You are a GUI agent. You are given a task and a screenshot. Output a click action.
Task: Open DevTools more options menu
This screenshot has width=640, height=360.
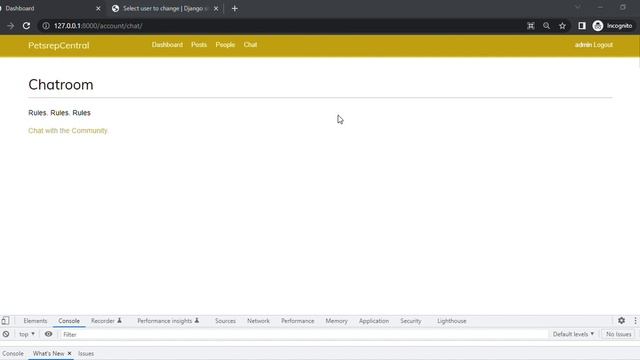click(635, 321)
